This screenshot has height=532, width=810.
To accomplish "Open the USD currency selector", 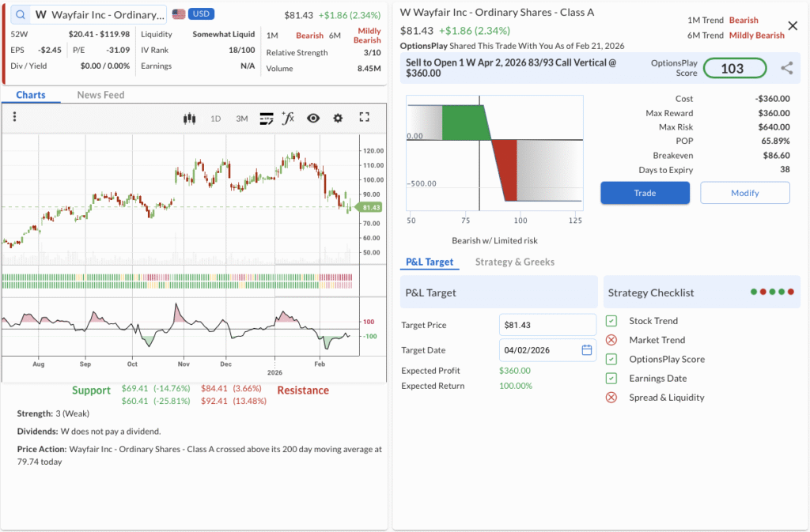I will pyautogui.click(x=201, y=14).
